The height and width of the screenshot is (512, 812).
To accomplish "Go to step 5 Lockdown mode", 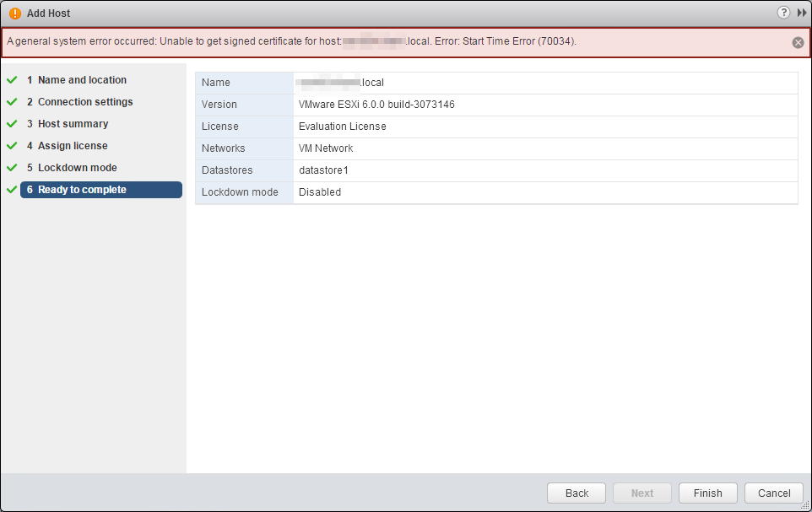I will point(72,168).
